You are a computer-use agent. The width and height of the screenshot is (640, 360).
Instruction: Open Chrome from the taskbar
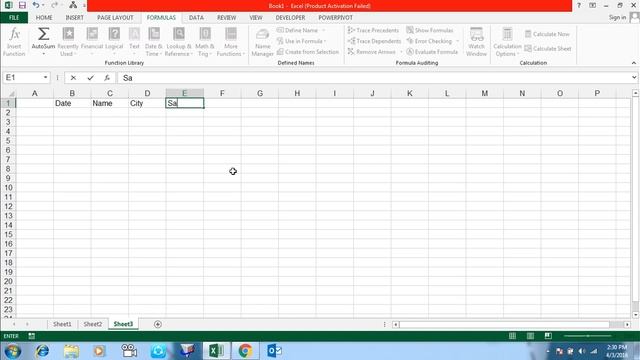[x=245, y=351]
